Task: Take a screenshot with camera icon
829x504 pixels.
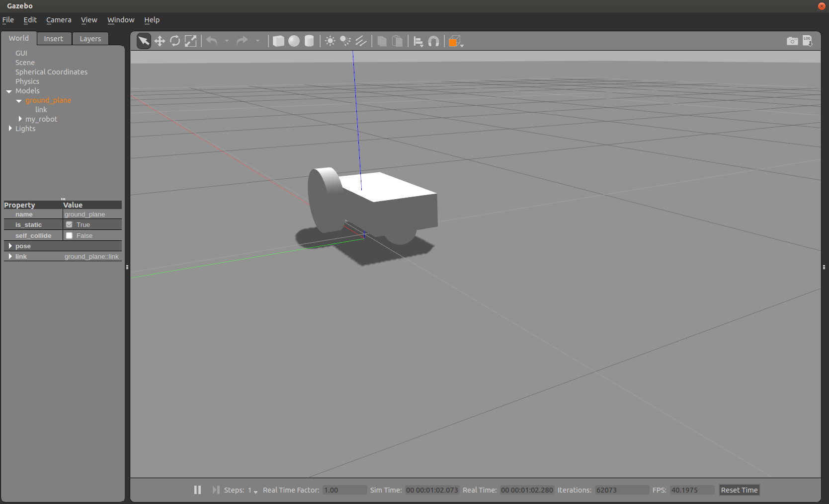Action: pyautogui.click(x=792, y=41)
